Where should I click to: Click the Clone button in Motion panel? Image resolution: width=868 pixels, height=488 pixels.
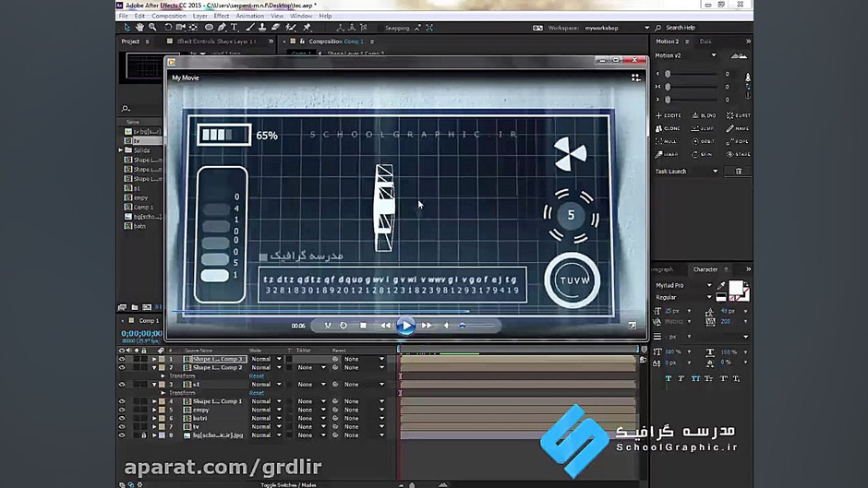pos(669,128)
